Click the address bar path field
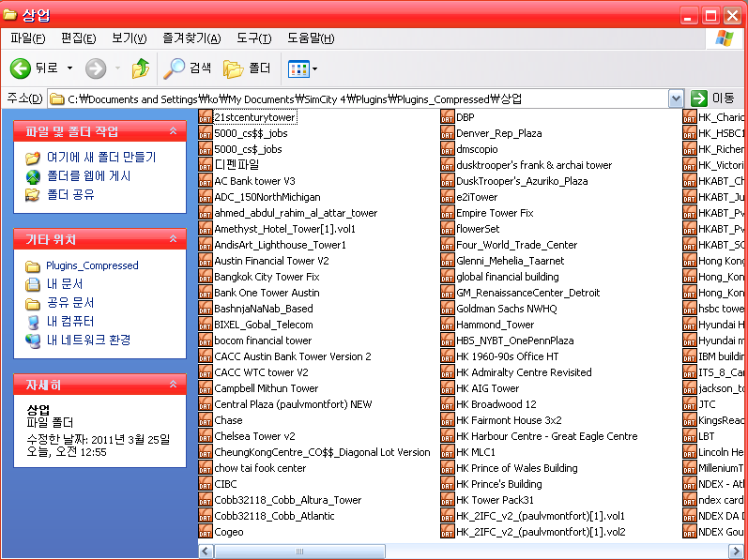 [358, 98]
